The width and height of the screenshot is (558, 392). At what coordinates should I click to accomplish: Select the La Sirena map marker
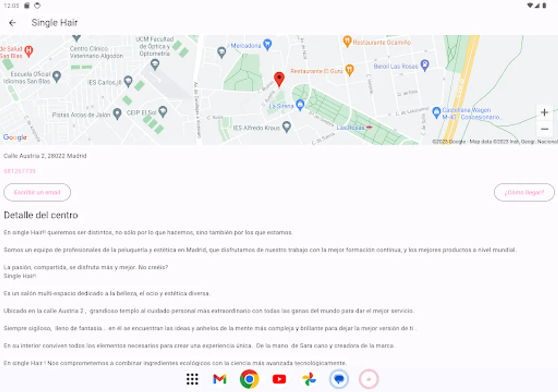coord(300,105)
